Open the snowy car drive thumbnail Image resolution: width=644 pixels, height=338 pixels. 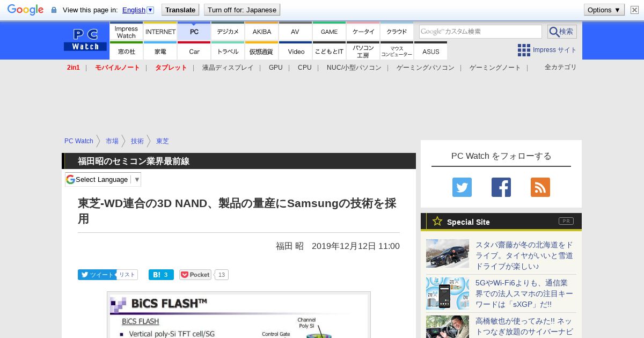pyautogui.click(x=448, y=253)
